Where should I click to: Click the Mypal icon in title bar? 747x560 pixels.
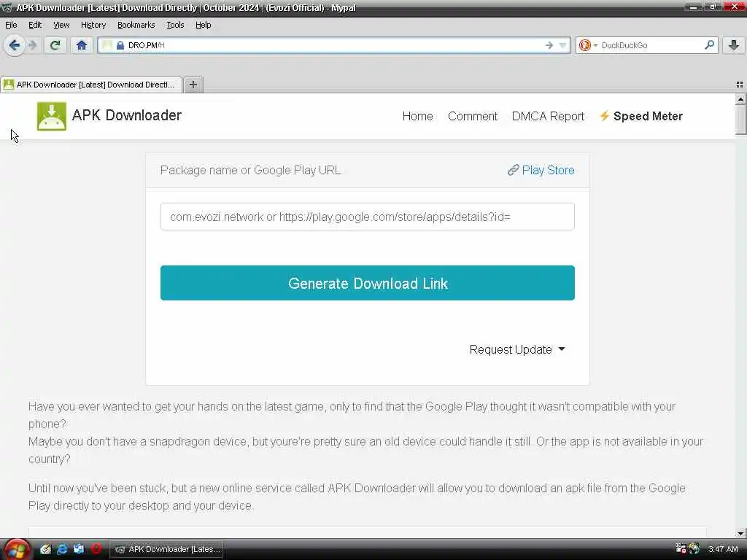7,7
